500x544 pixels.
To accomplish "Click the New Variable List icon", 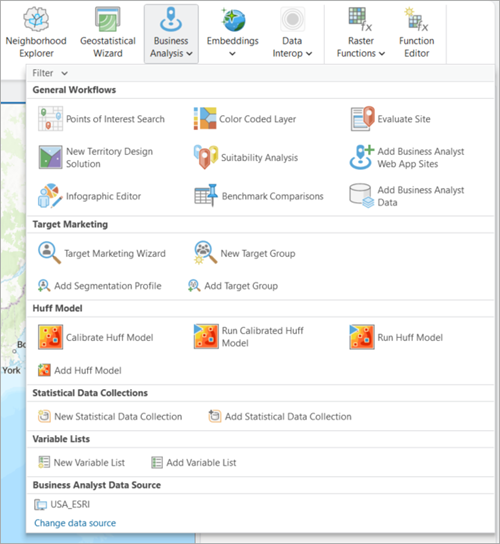I will (x=44, y=462).
